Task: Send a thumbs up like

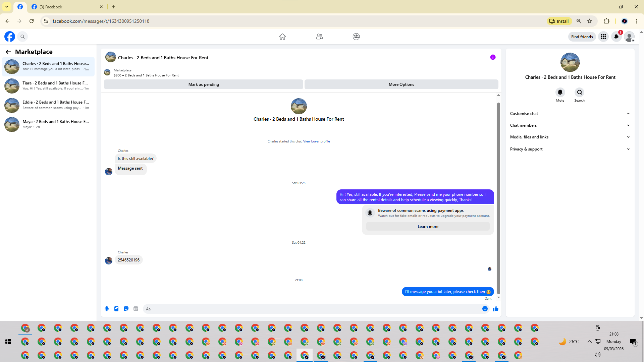Action: pyautogui.click(x=496, y=309)
